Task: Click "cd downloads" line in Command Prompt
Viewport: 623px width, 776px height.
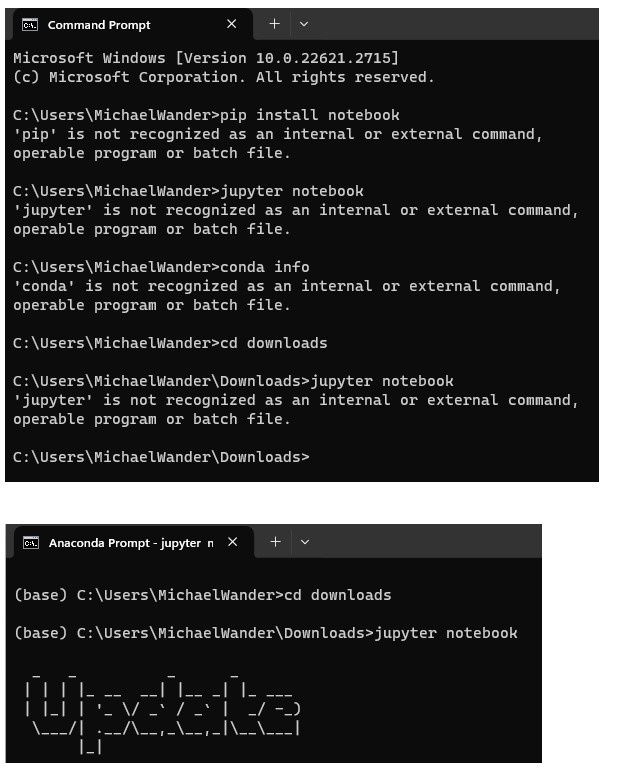Action: (170, 343)
